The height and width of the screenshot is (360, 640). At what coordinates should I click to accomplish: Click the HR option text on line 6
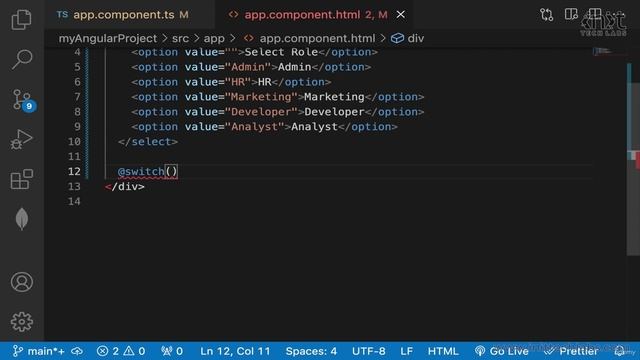click(264, 82)
